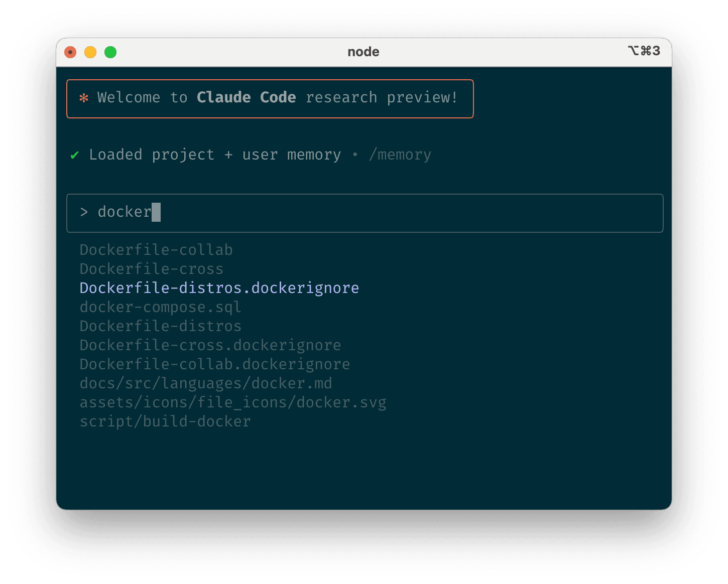The width and height of the screenshot is (728, 584).
Task: Select the docker-compose.sql suggestion
Action: (161, 307)
